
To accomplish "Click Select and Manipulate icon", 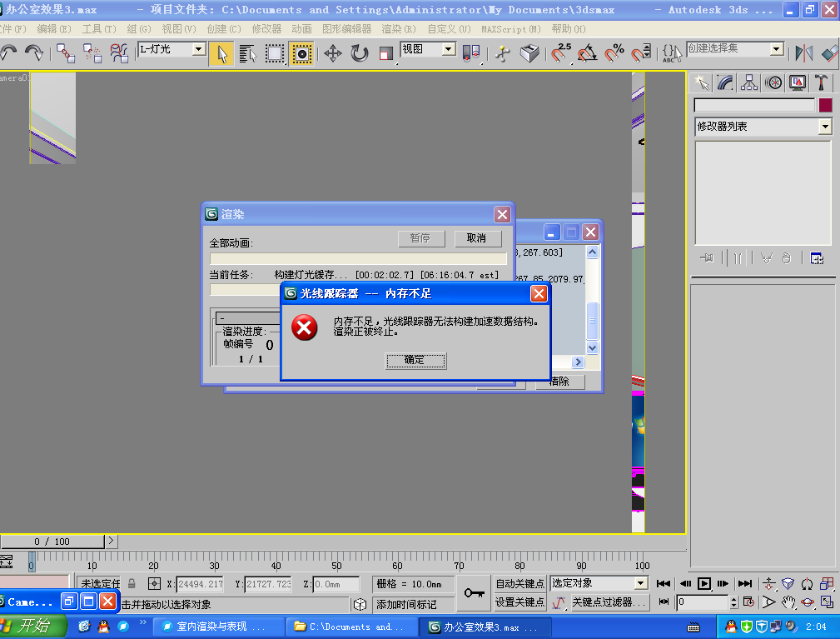I will tap(503, 53).
